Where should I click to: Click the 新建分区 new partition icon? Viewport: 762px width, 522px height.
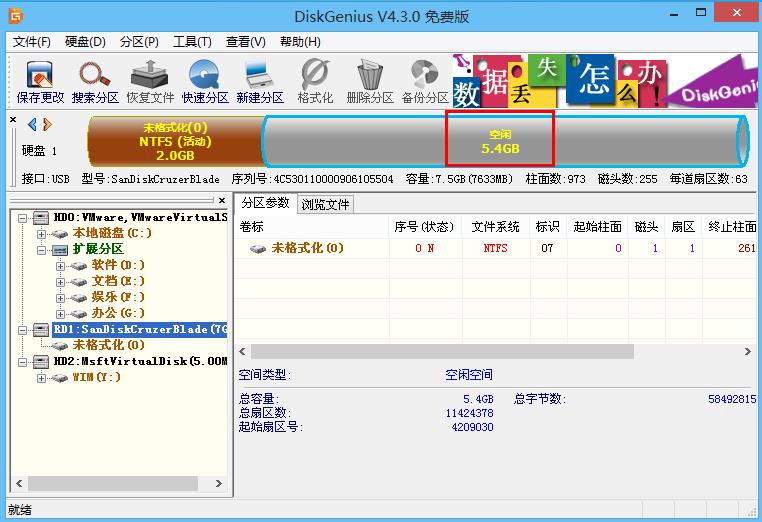tap(260, 82)
